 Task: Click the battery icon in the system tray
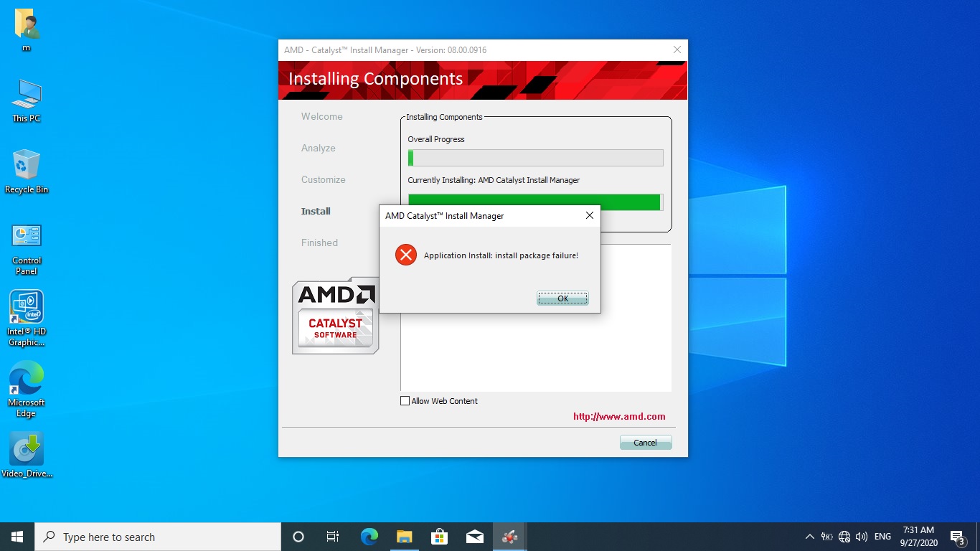[x=827, y=537]
